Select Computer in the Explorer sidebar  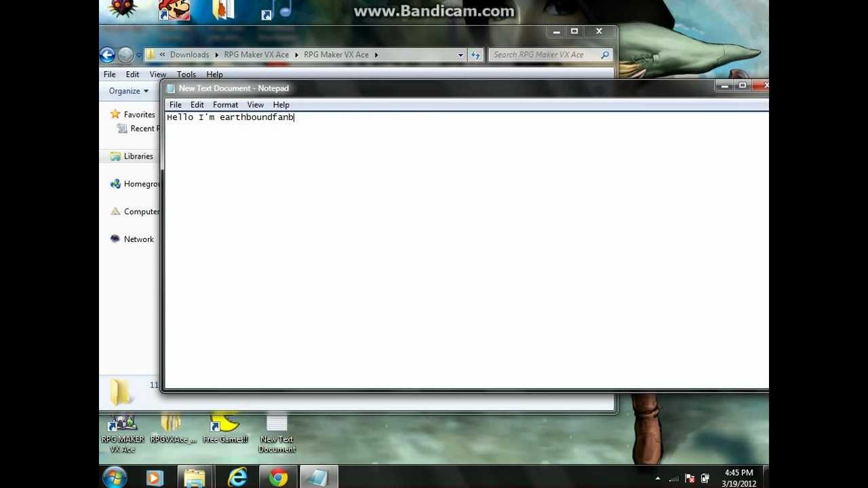142,211
